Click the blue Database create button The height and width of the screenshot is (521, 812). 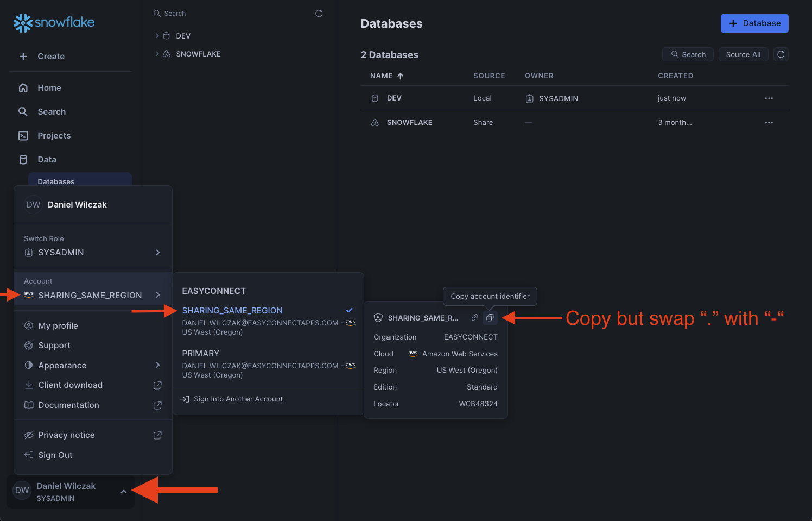point(754,23)
